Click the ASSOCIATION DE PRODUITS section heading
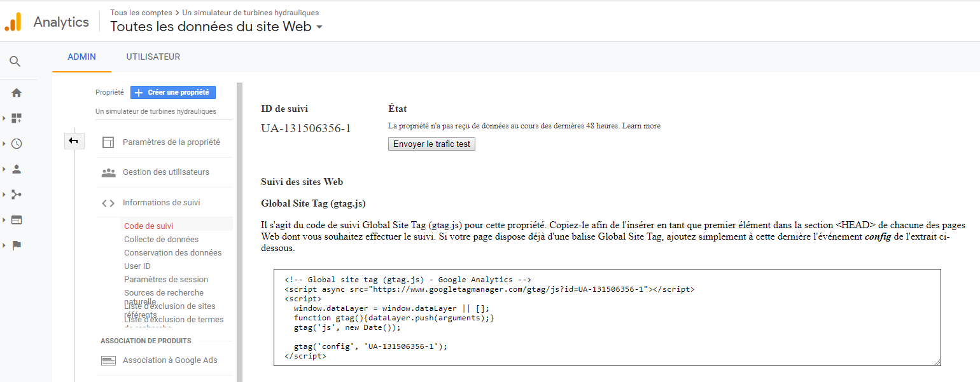The width and height of the screenshot is (980, 382). point(146,341)
